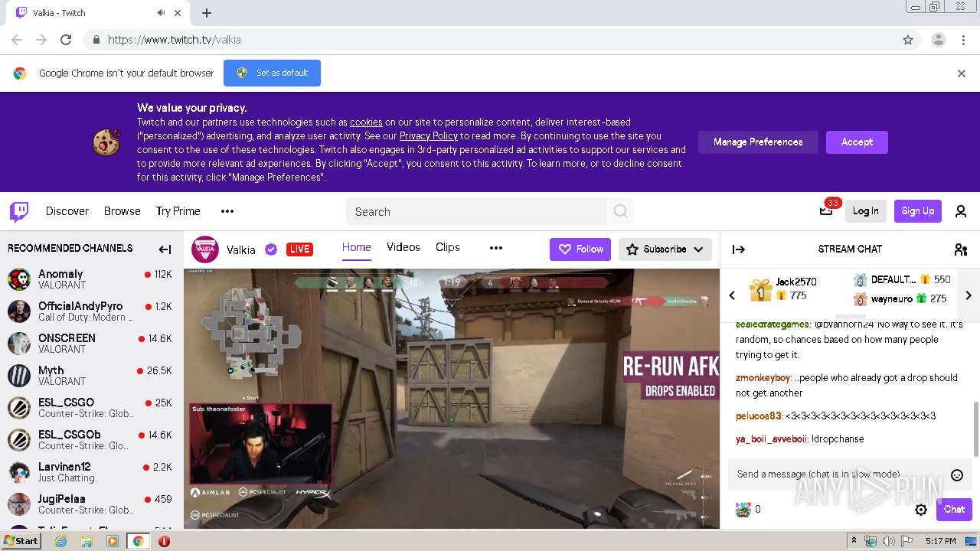Open ONSCREEN recommended channel
The height and width of the screenshot is (551, 980).
(x=91, y=344)
